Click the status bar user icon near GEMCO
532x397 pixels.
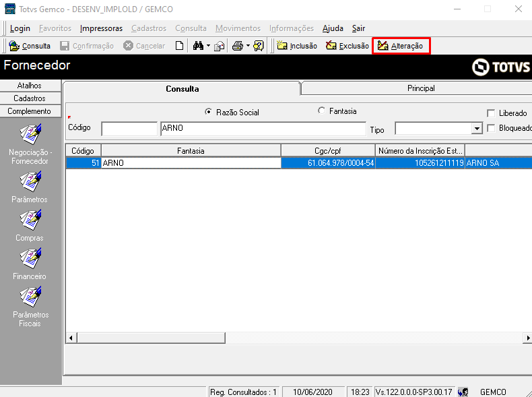(x=463, y=392)
